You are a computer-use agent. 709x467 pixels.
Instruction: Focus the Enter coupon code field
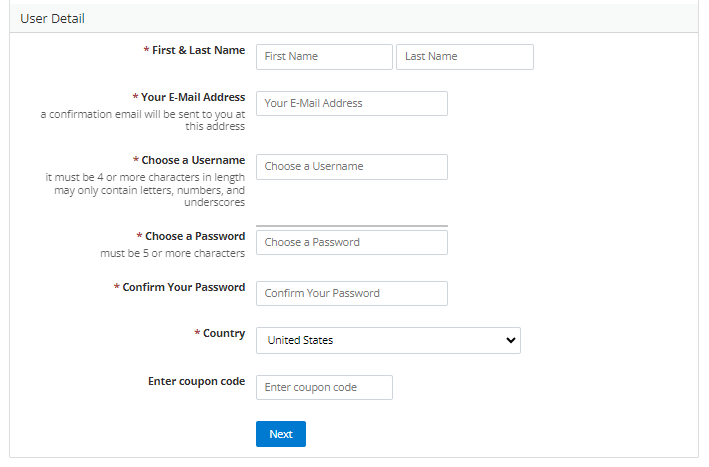[324, 388]
